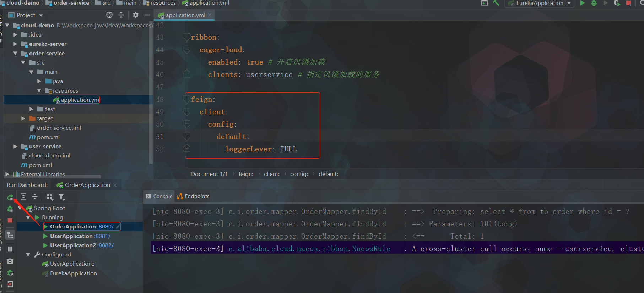Expand all nodes in the Run Dashboard toolbar
This screenshot has height=293, width=644.
coord(23,197)
